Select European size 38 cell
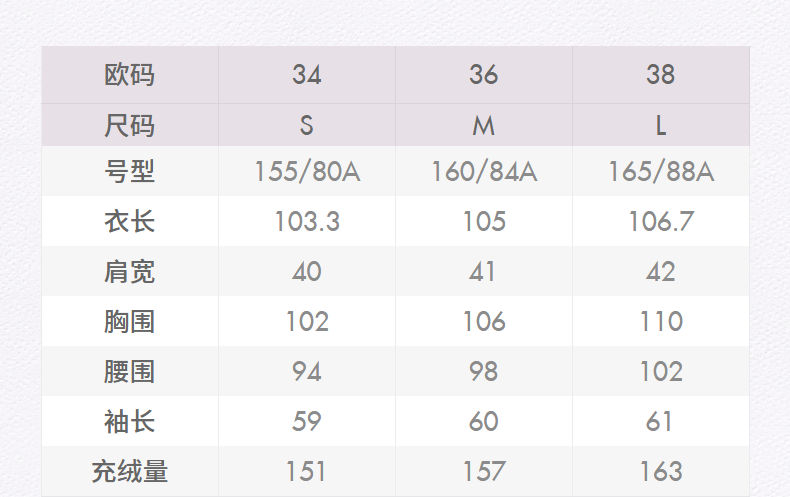Screen dimensions: 790x497 (x=661, y=75)
